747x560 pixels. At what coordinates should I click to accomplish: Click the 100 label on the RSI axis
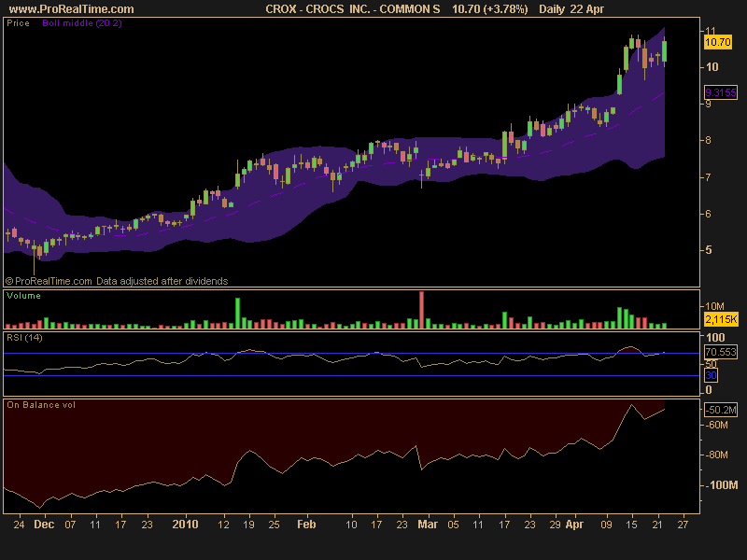point(715,338)
